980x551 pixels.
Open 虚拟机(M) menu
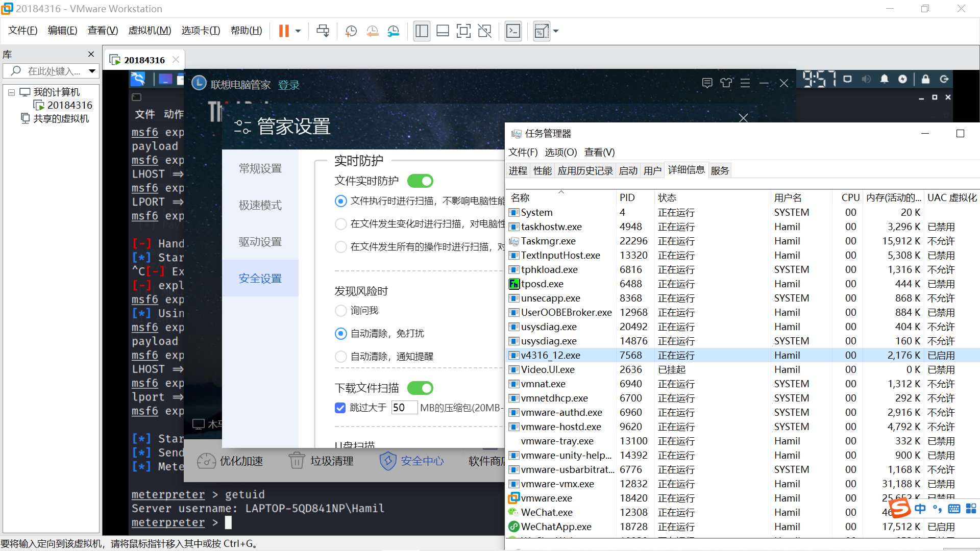(150, 31)
